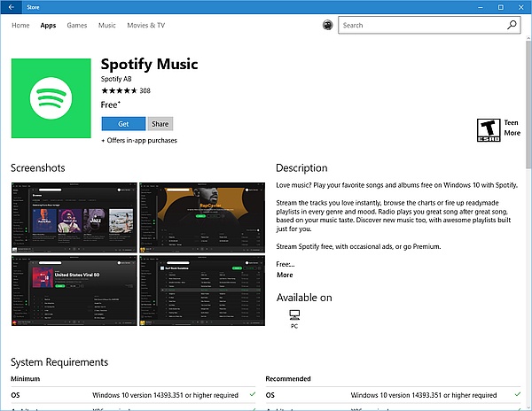Select the Apps tab
The width and height of the screenshot is (532, 411).
point(48,26)
